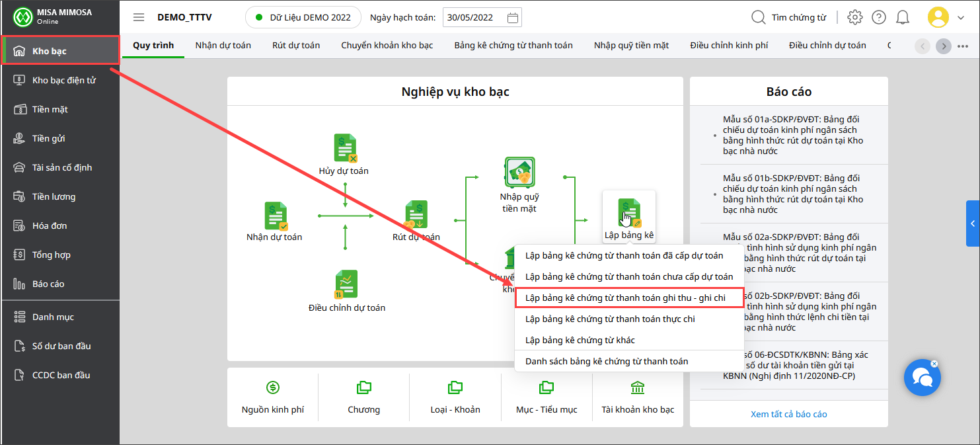Viewport: 980px width, 445px height.
Task: Click Tìm chứng từ search field
Action: [798, 18]
